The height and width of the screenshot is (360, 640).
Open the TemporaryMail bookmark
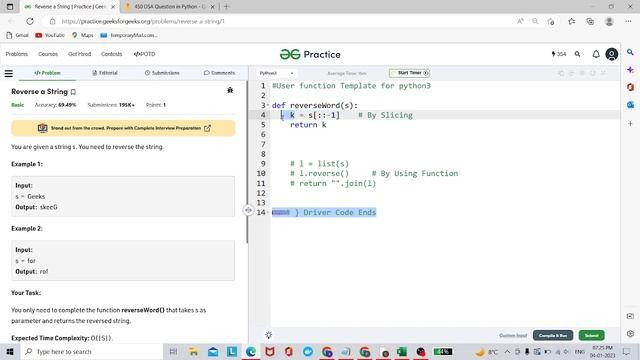pyautogui.click(x=129, y=36)
